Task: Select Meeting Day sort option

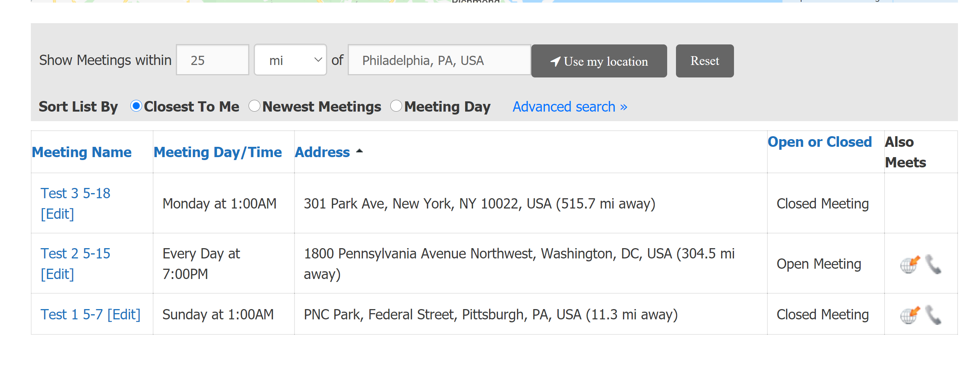Action: (396, 106)
